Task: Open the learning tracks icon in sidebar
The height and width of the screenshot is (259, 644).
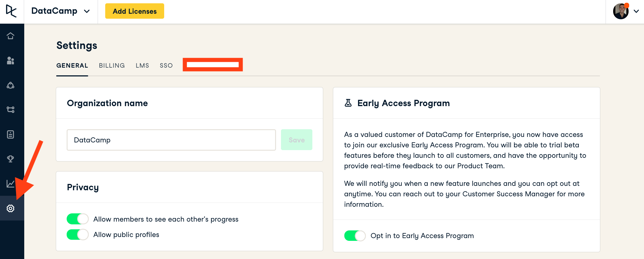Action: tap(10, 110)
